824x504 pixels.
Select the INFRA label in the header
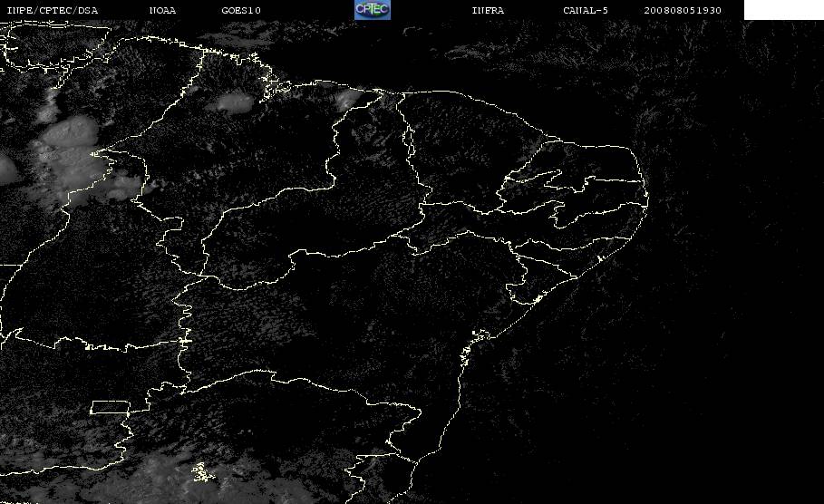pos(489,11)
